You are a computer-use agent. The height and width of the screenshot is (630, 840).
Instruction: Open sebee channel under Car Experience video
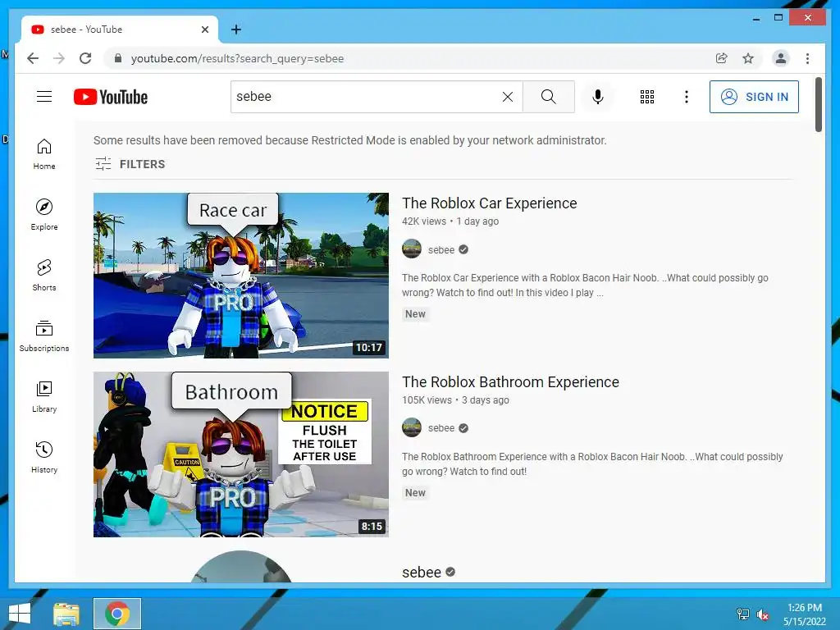(x=441, y=249)
